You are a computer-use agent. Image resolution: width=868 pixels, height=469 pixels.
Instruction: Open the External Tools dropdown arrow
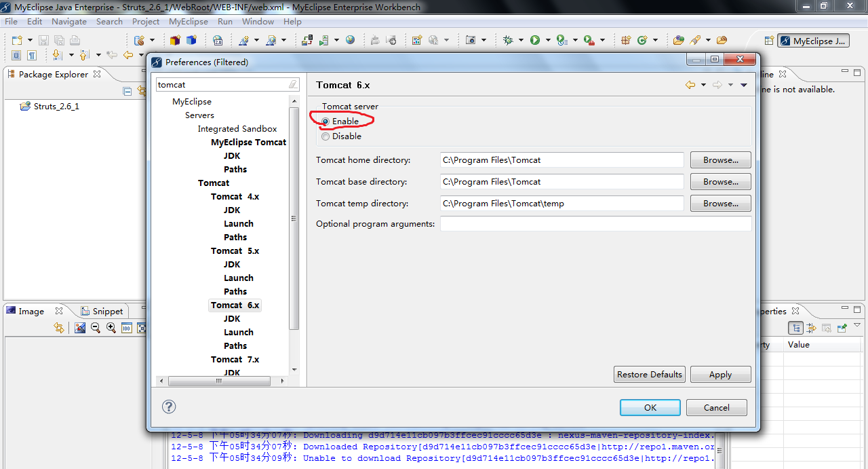tap(602, 40)
